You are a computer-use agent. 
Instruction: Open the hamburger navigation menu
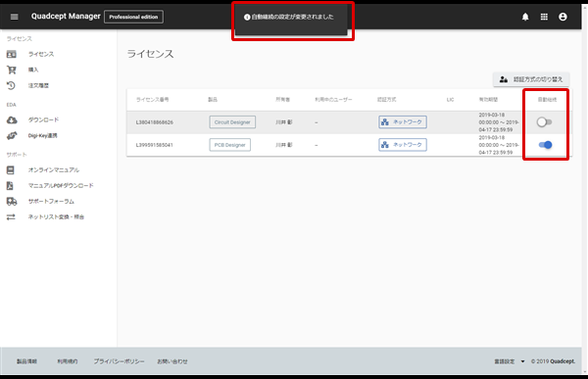(x=15, y=17)
